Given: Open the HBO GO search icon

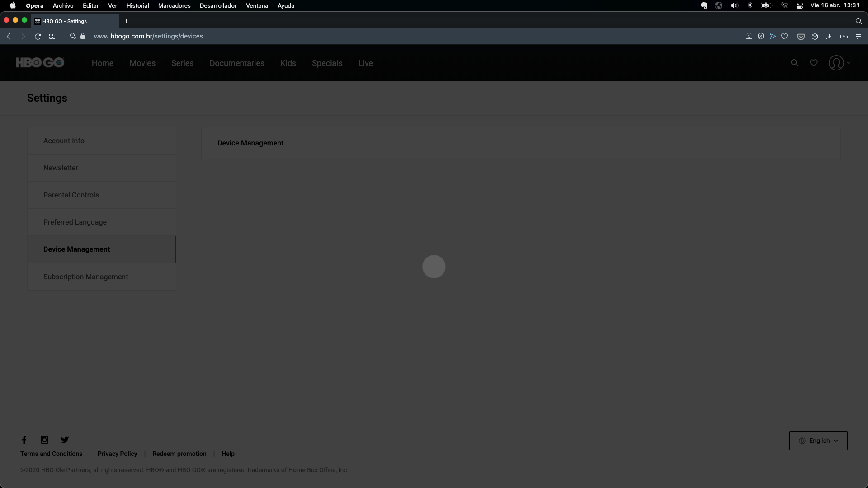Looking at the screenshot, I should click(794, 63).
